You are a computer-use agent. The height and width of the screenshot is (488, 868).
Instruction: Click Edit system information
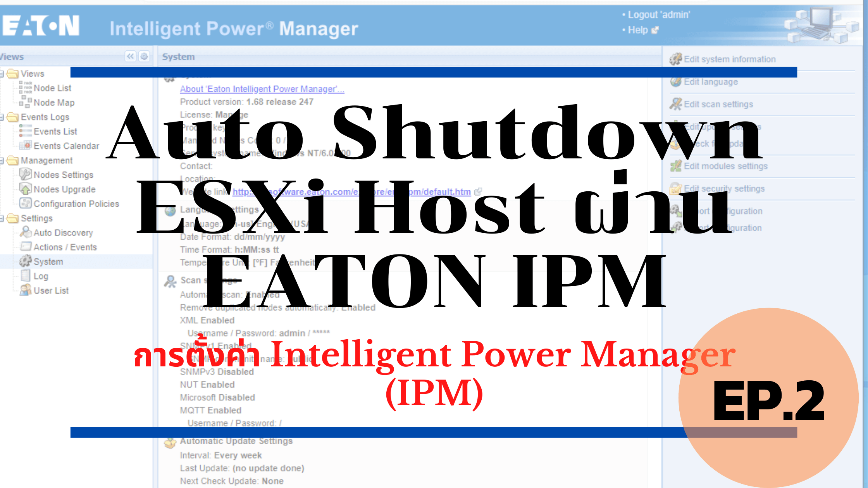coord(730,59)
